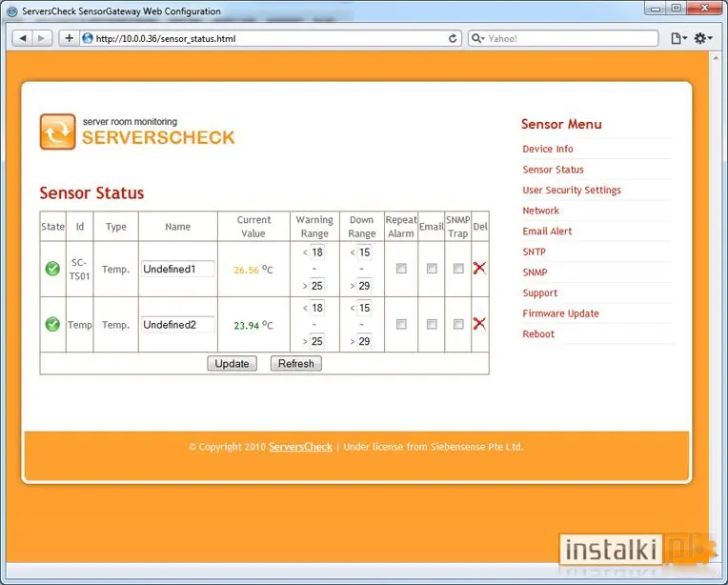Click the reload page icon in address bar
728x585 pixels.
pyautogui.click(x=454, y=39)
